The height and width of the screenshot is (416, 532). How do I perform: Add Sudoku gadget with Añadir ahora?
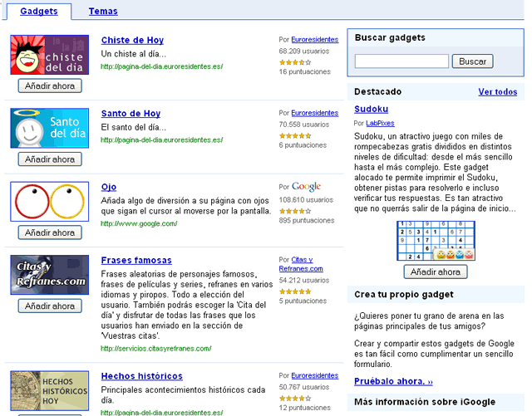(436, 272)
